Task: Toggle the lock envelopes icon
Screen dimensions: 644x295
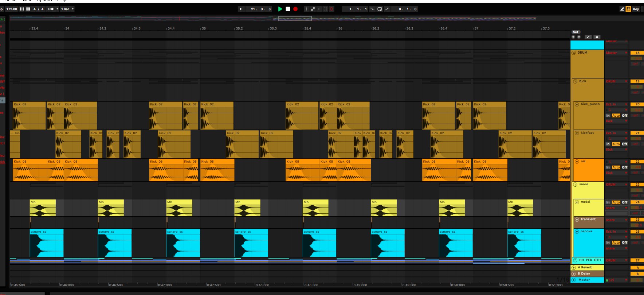Action: (597, 37)
